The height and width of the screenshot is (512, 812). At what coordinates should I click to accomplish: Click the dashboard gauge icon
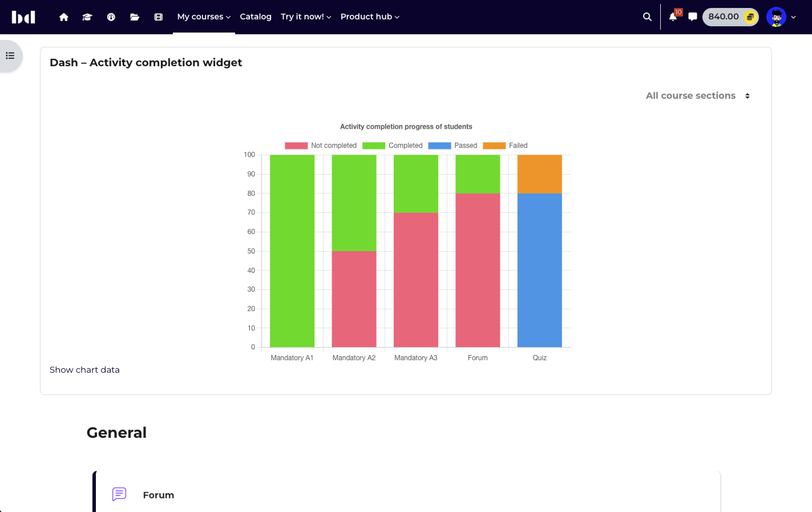pyautogui.click(x=111, y=17)
